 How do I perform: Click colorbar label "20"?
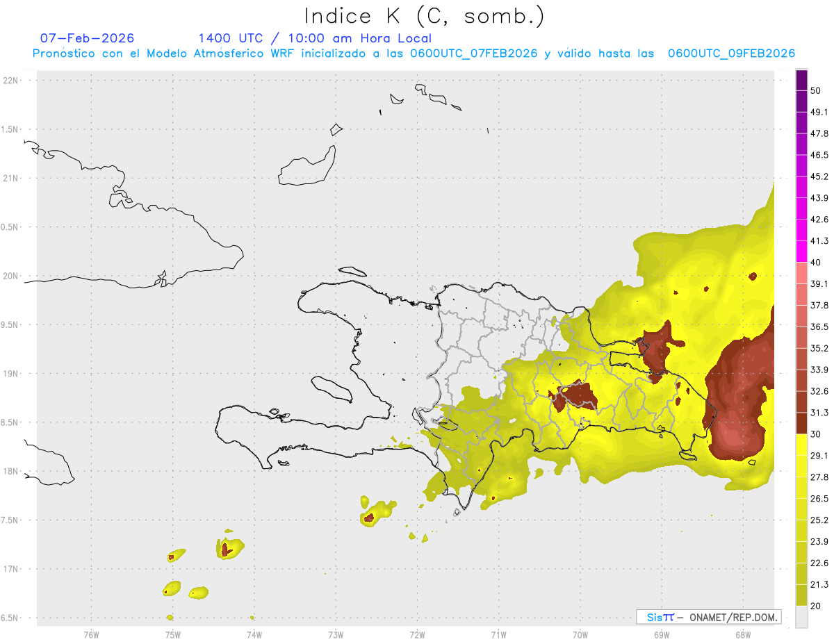tap(816, 606)
